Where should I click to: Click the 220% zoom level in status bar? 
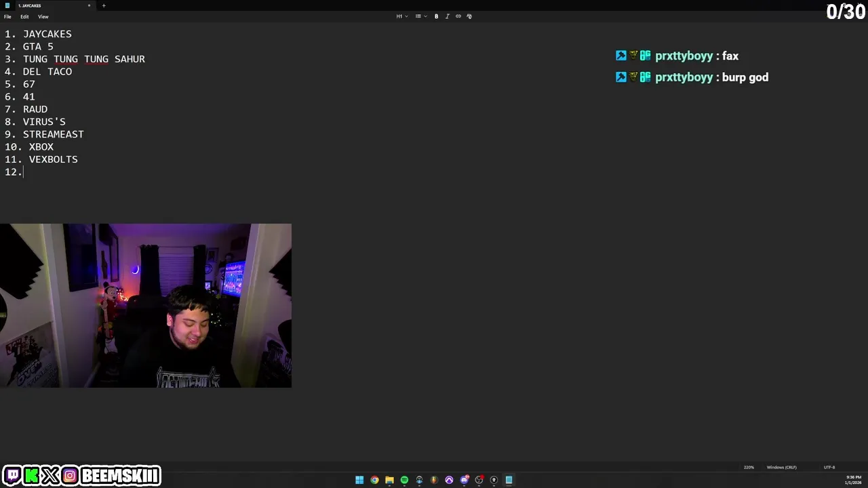[749, 467]
